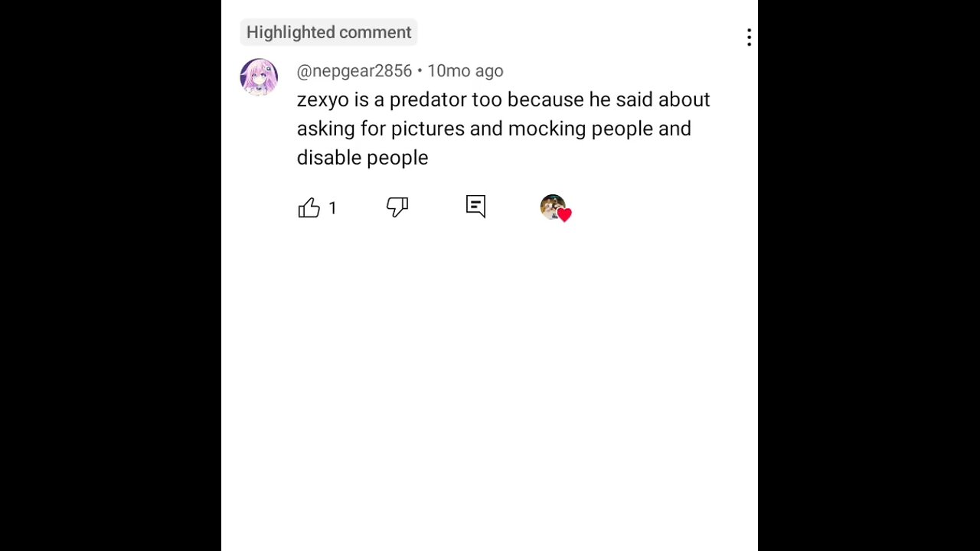Click the word "mocking" in the comment

pyautogui.click(x=547, y=129)
